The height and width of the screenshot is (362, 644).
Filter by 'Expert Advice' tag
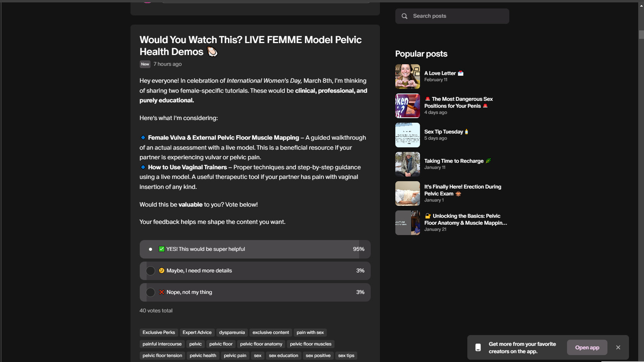coord(197,332)
